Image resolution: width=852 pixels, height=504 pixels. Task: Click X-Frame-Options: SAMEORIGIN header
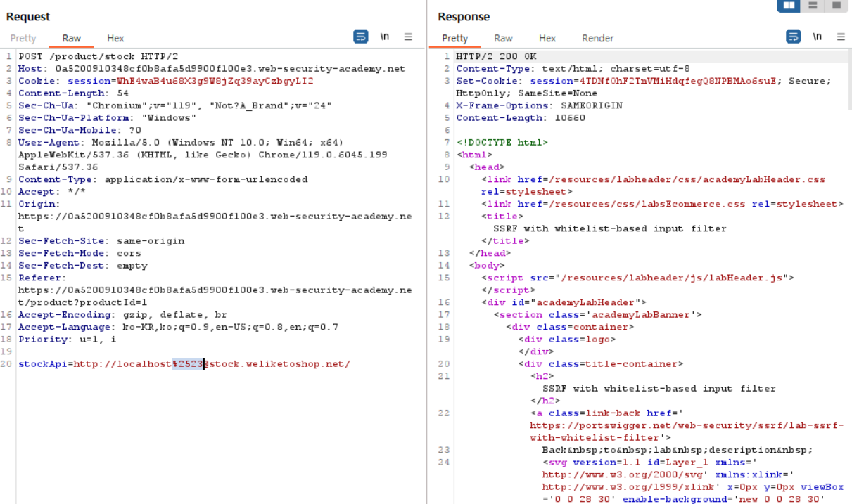coord(540,105)
